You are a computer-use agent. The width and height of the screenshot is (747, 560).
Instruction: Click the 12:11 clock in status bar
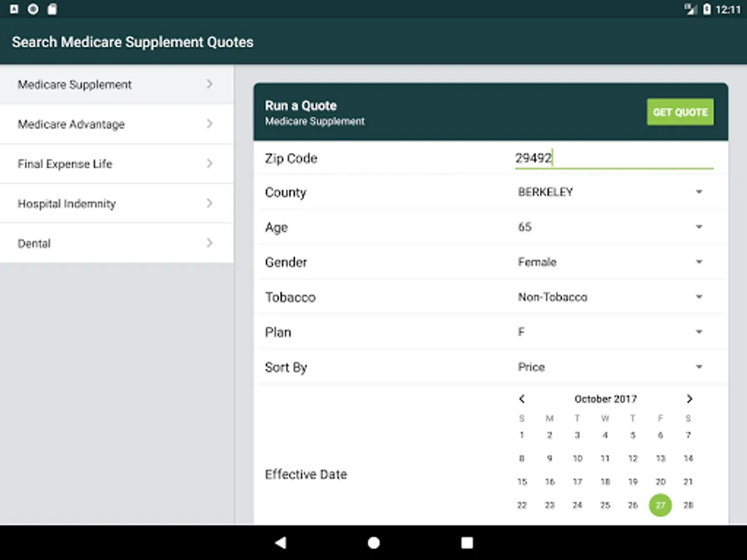coord(728,9)
